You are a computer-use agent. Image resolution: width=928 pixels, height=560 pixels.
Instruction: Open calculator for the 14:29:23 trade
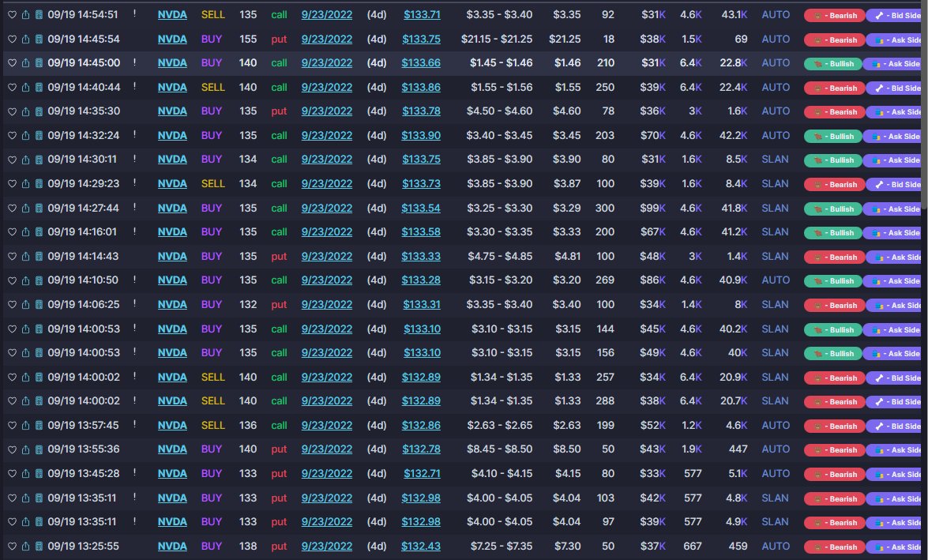click(39, 183)
